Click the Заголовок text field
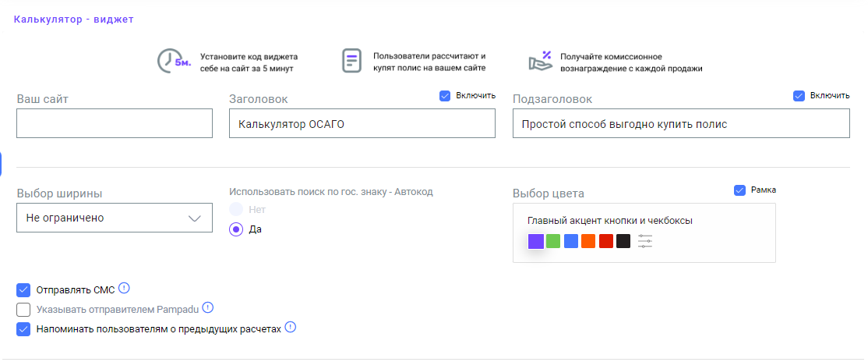868x362 pixels. 362,123
